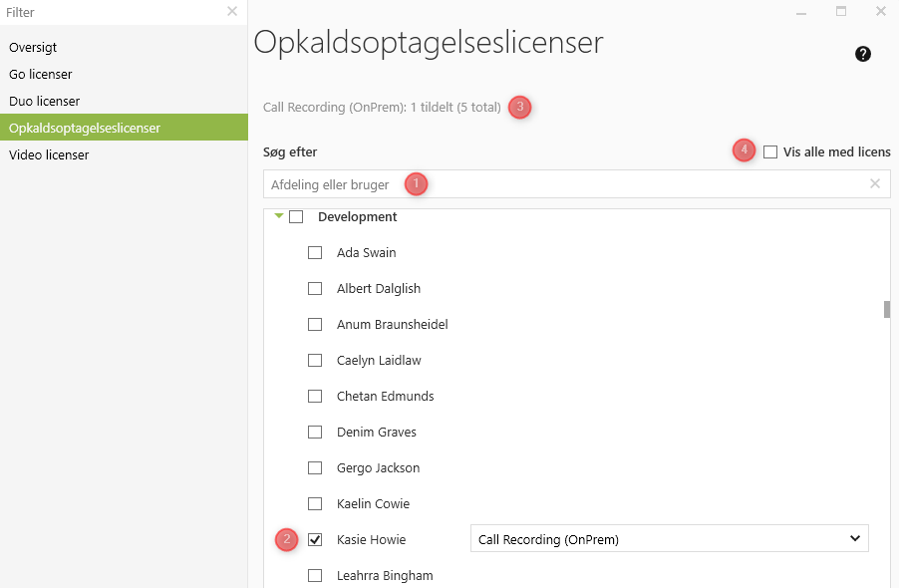899x588 pixels.
Task: Collapse the Development tree node arrow
Action: point(279,216)
